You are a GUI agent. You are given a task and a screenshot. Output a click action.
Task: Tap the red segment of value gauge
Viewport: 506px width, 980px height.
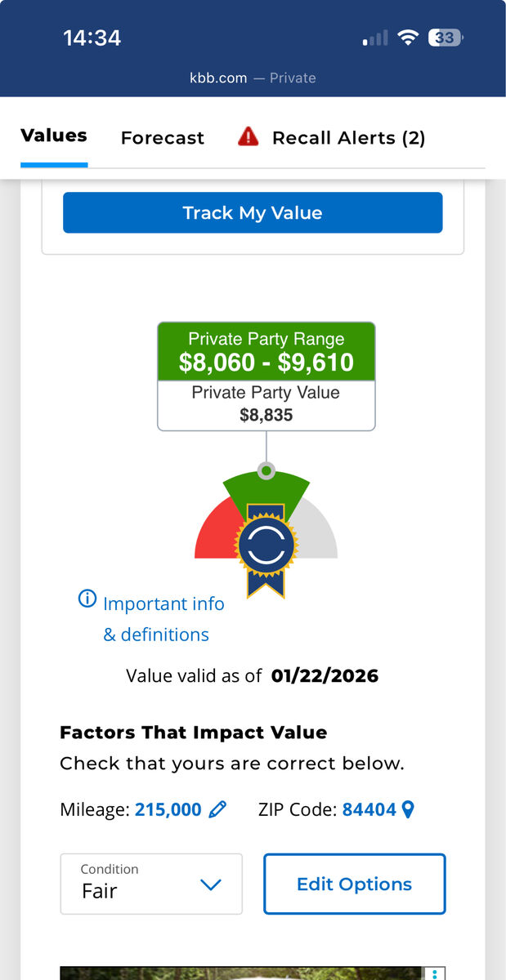point(214,535)
